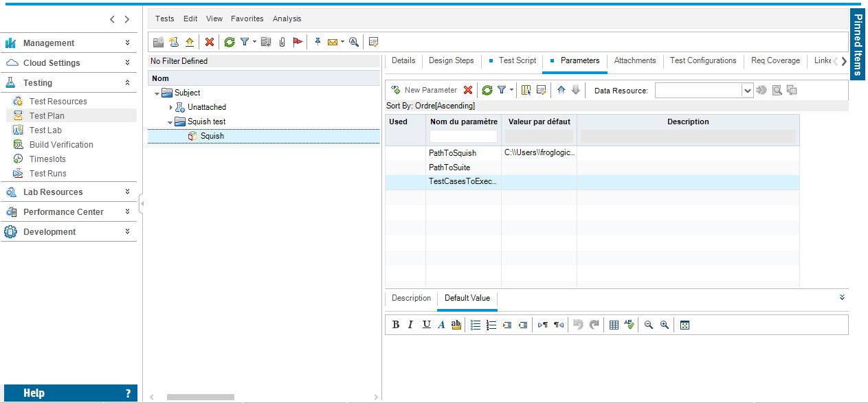Delete the parameter using the red X
The width and height of the screenshot is (868, 403).
click(x=468, y=90)
